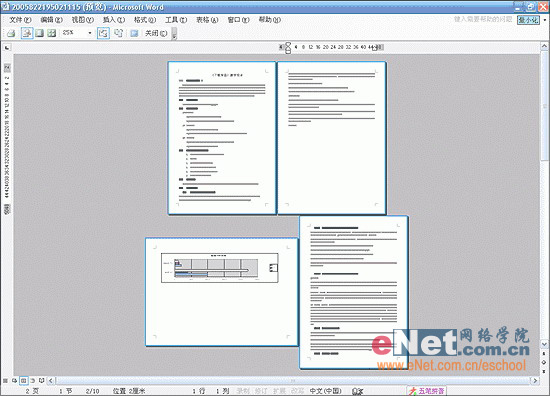The width and height of the screenshot is (550, 396).
Task: Go to next page via double-arrow button
Action: pyautogui.click(x=544, y=371)
